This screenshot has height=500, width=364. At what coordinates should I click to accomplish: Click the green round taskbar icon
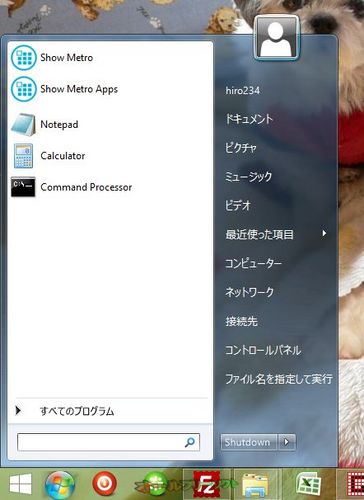(155, 484)
